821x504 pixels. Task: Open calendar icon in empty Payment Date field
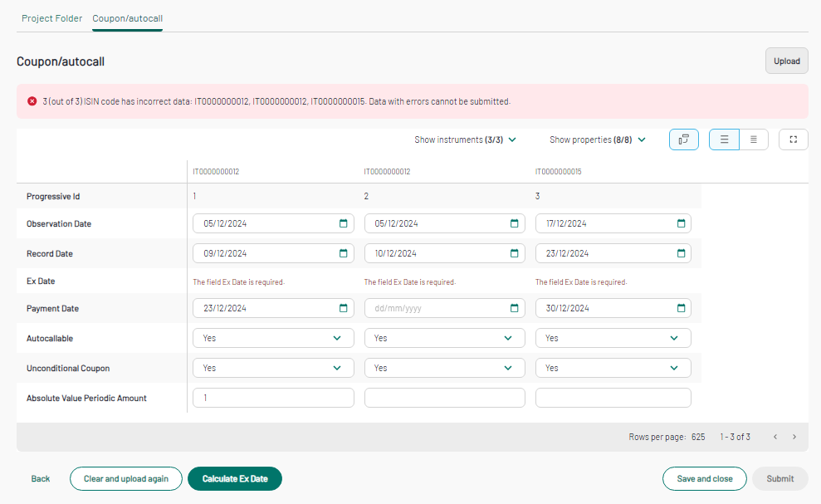[x=514, y=308]
